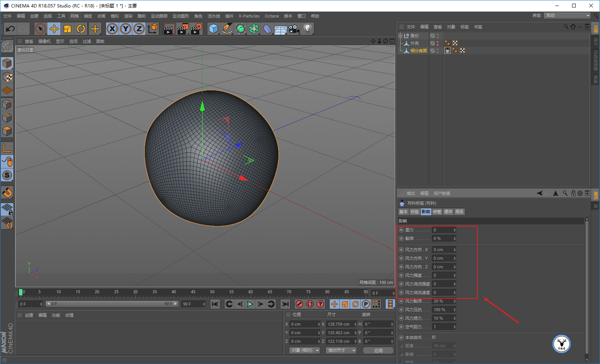The image size is (600, 364).
Task: Click the end frame 90 F stepper
Action: coord(204,304)
